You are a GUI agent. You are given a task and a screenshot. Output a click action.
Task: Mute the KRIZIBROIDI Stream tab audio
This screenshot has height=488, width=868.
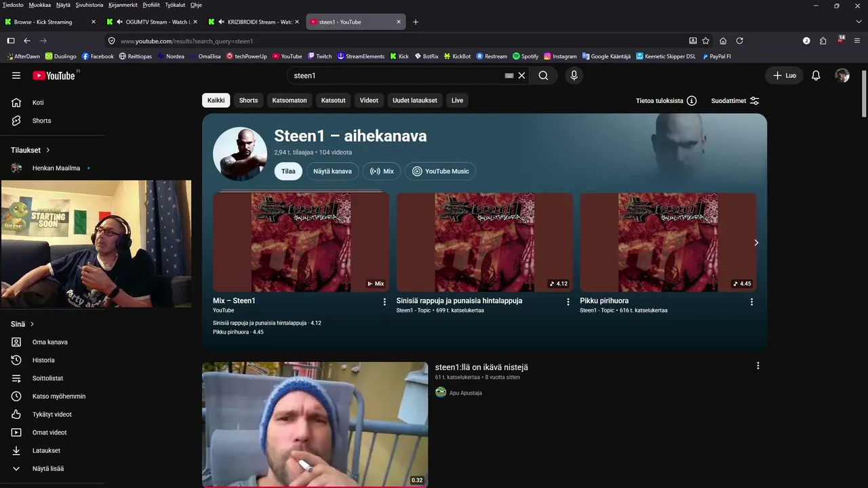click(221, 22)
